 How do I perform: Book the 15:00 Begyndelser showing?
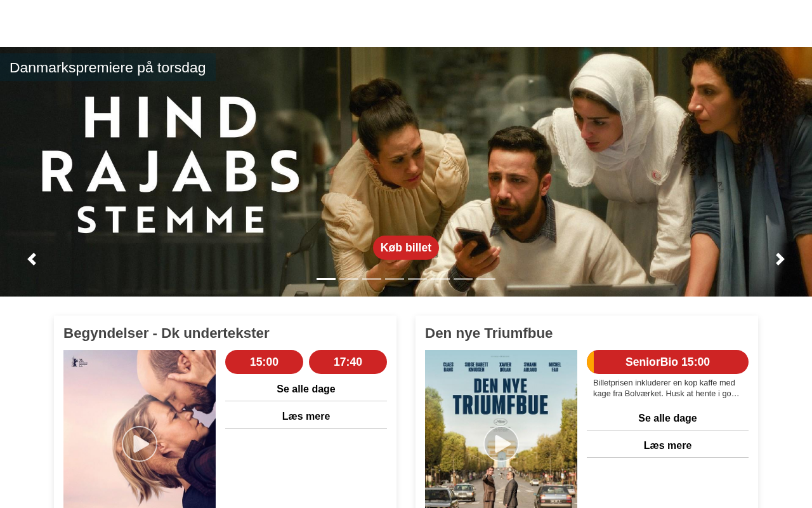[264, 362]
